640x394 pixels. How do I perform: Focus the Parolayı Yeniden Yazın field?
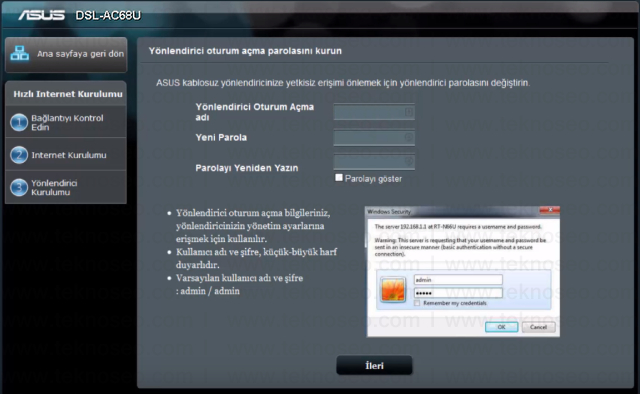pyautogui.click(x=374, y=162)
